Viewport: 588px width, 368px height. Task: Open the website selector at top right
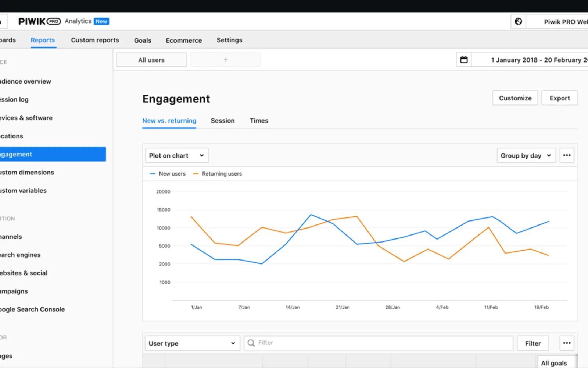pos(557,21)
